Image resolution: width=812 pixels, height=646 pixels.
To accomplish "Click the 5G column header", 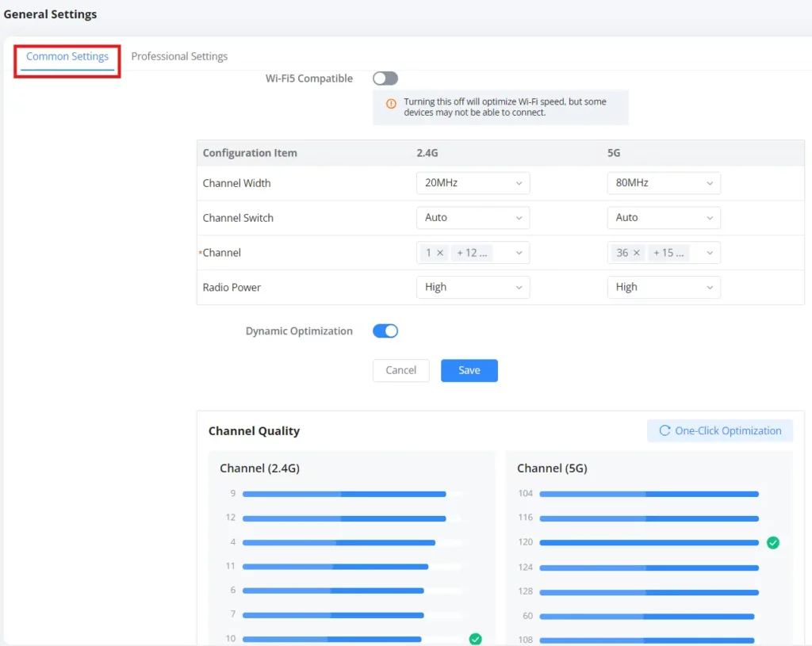I will 614,153.
